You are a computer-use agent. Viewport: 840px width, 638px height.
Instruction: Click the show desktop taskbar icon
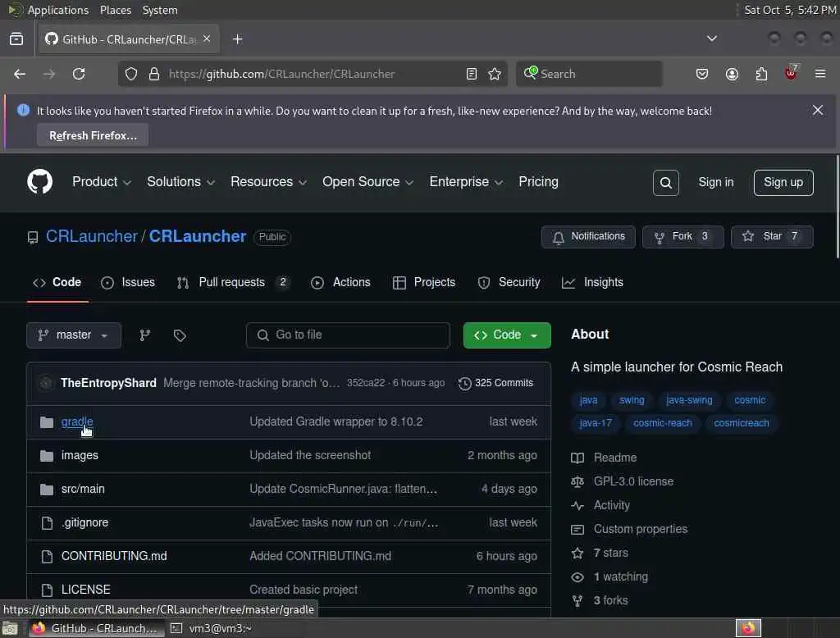coord(10,628)
